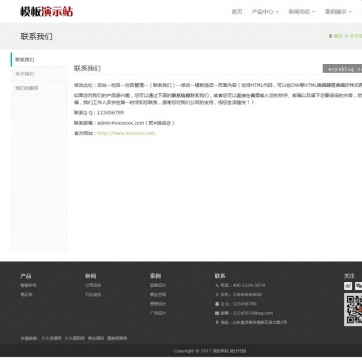The height and width of the screenshot is (362, 362).
Task: Click the address pin icon in footer
Action: [217, 322]
